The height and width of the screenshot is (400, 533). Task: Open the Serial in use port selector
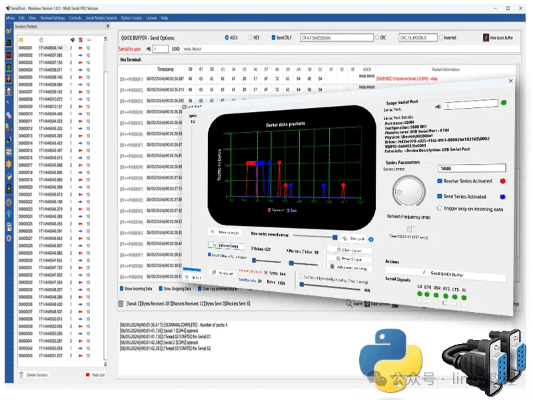pos(160,49)
